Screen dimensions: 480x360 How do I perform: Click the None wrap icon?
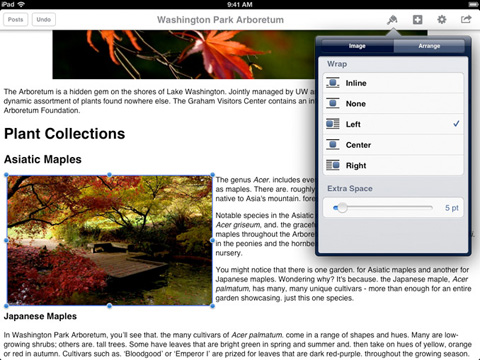pyautogui.click(x=333, y=103)
